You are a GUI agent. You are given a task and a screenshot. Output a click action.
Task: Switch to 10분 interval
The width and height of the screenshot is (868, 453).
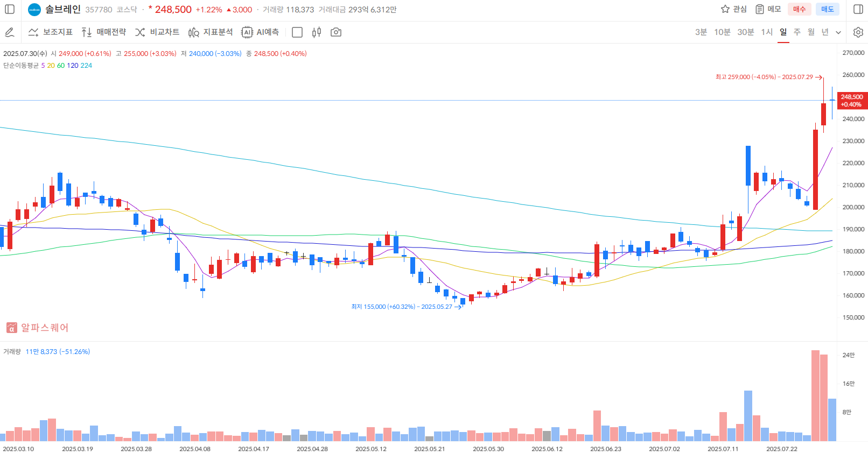click(722, 32)
